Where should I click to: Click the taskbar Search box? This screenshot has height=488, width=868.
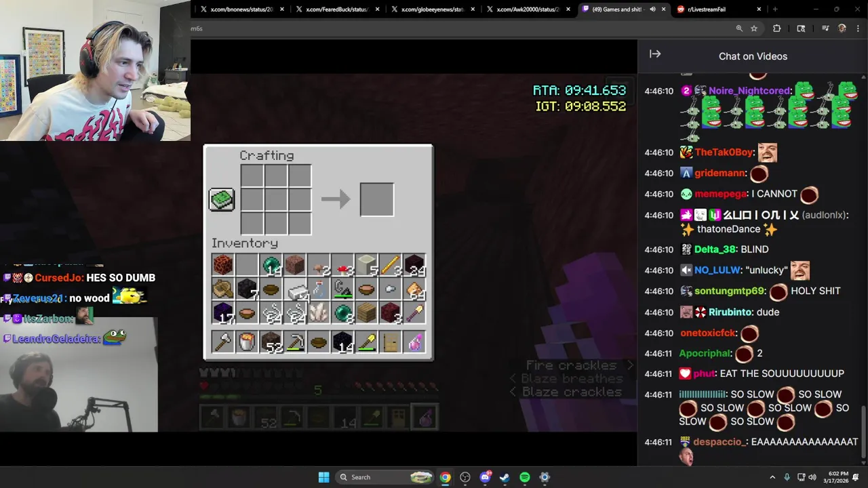pyautogui.click(x=386, y=477)
